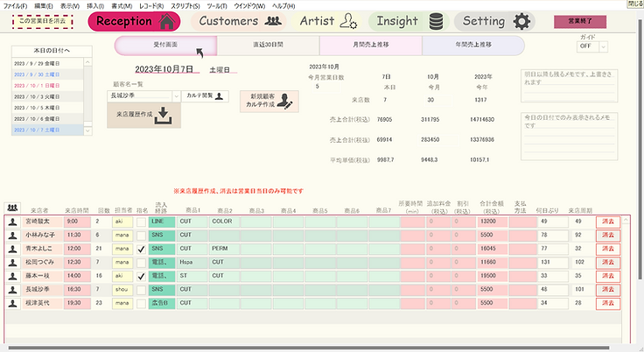Delete the 根津英代 row with 消去
Screen dimensions: 644x352
[x=608, y=304]
